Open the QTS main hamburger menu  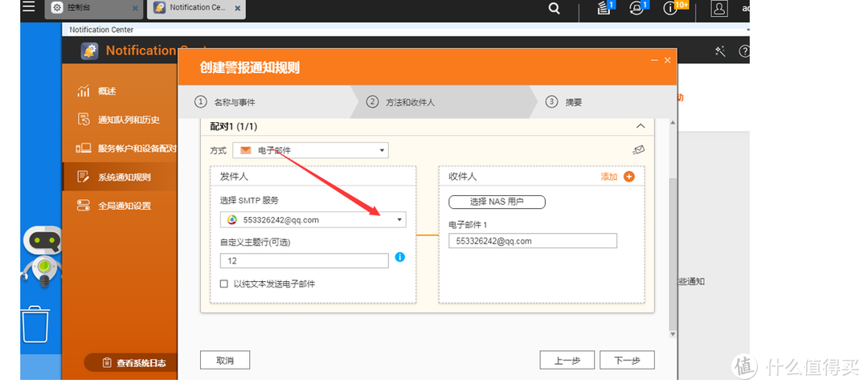pos(28,6)
